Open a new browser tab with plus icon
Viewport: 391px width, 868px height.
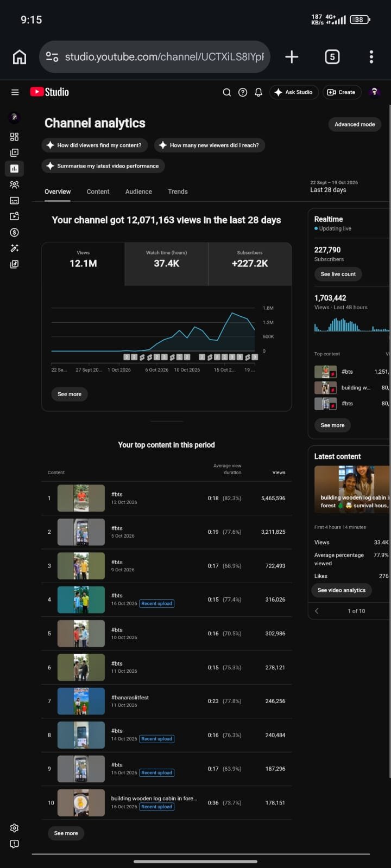[x=292, y=57]
